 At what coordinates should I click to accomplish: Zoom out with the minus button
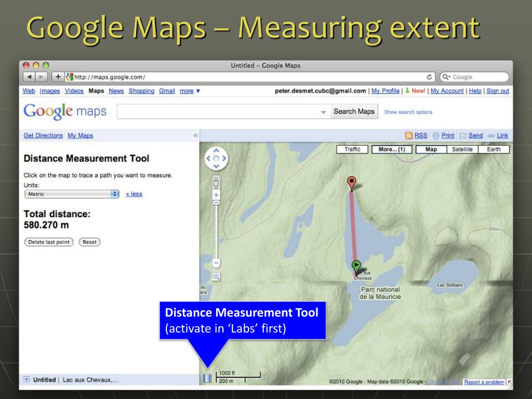coord(216,262)
